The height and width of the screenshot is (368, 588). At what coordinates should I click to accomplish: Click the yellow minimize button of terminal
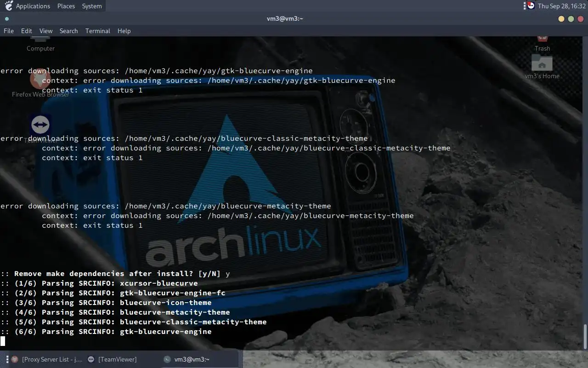[561, 19]
